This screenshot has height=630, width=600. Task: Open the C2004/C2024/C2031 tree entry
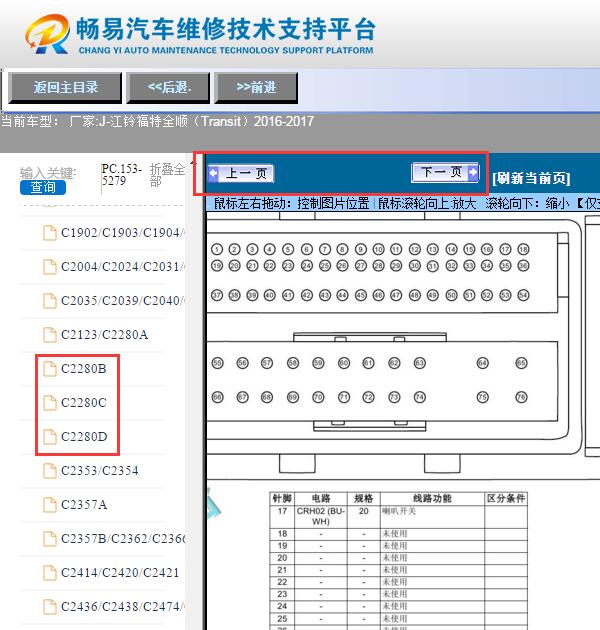tap(123, 267)
